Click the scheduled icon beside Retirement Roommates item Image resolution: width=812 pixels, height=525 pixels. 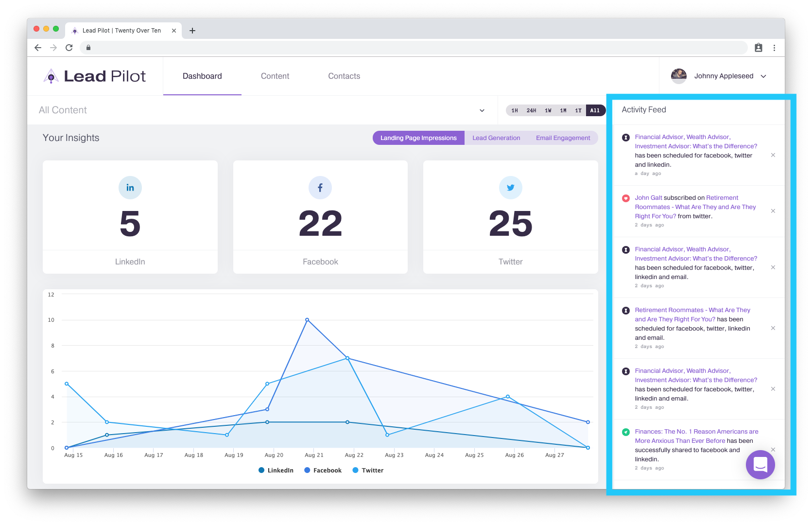pos(626,311)
